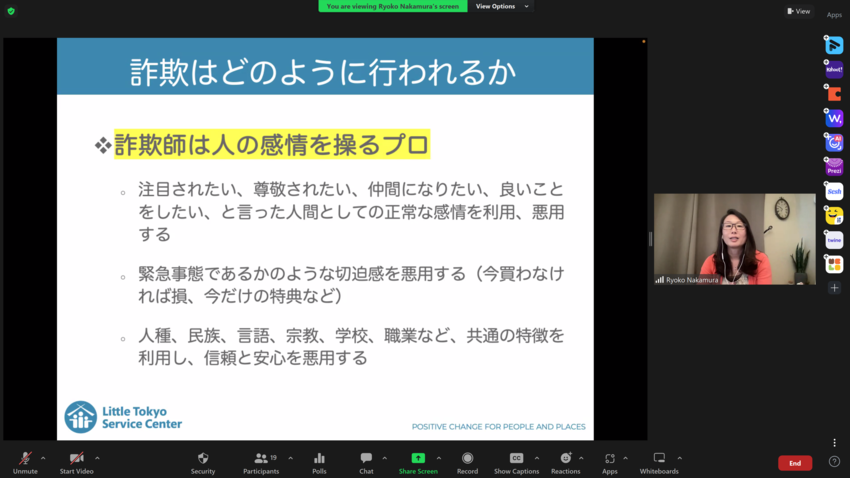
Task: Click the View layout menu
Action: [x=798, y=11]
